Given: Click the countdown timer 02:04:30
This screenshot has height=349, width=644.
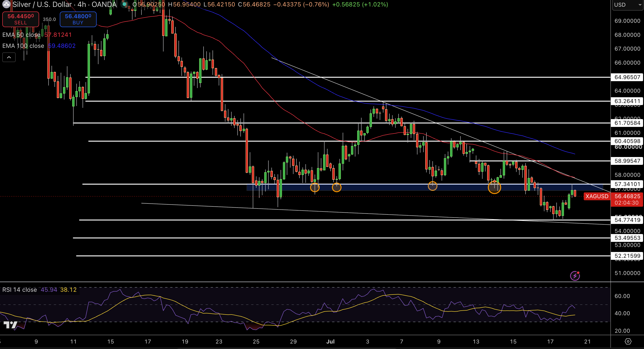Looking at the screenshot, I should click(627, 203).
